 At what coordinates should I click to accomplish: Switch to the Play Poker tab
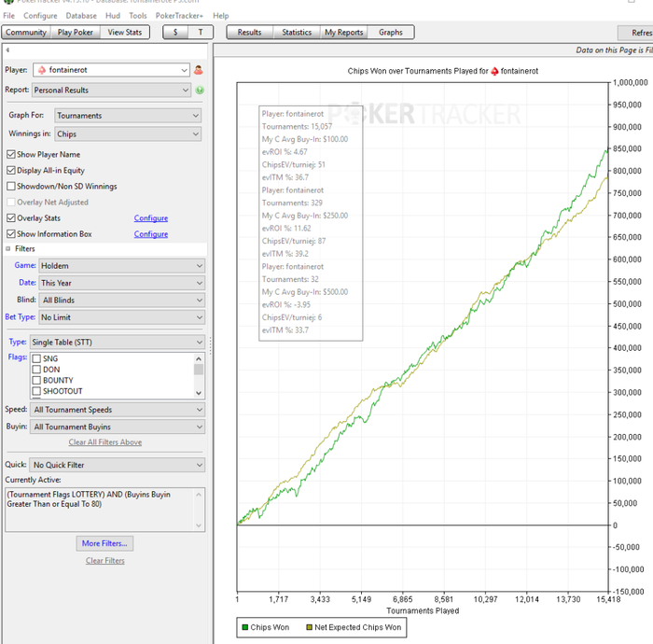[x=76, y=32]
